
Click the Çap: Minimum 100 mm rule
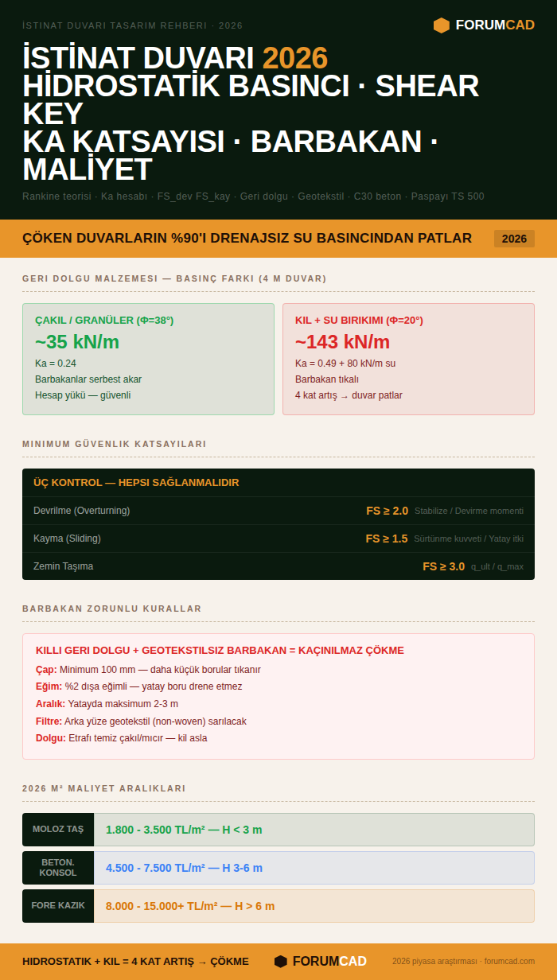click(148, 670)
